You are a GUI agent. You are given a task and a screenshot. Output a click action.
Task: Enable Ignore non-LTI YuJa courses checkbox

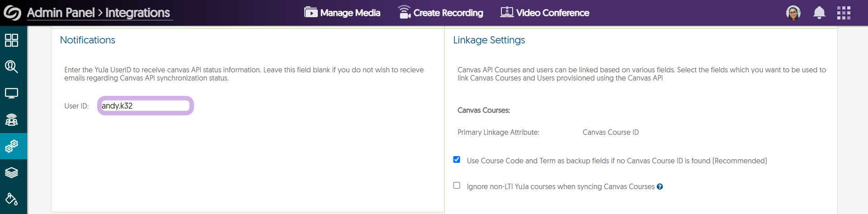point(457,185)
